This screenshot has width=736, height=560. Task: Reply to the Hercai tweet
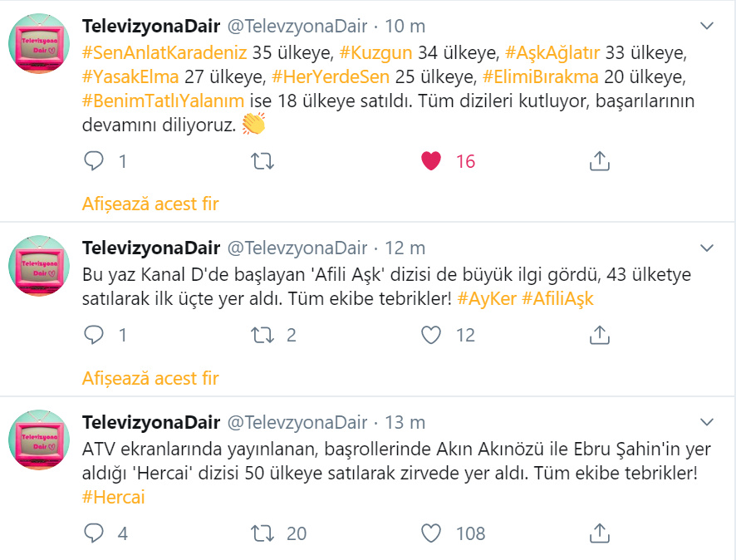[x=95, y=533]
